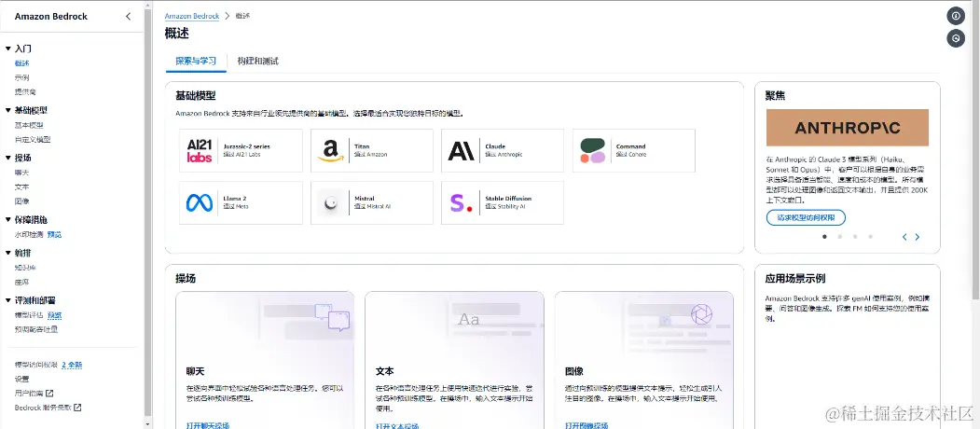Select the Meta Llama 2 logo

pos(200,202)
